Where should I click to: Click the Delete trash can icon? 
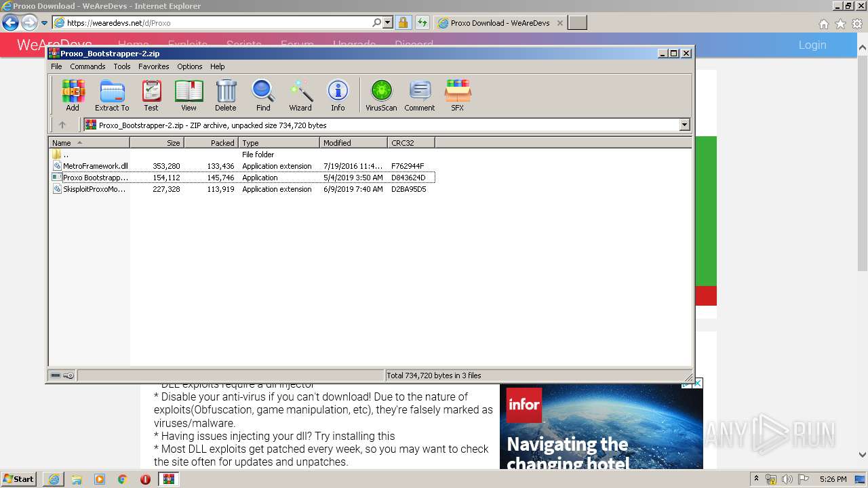point(226,95)
